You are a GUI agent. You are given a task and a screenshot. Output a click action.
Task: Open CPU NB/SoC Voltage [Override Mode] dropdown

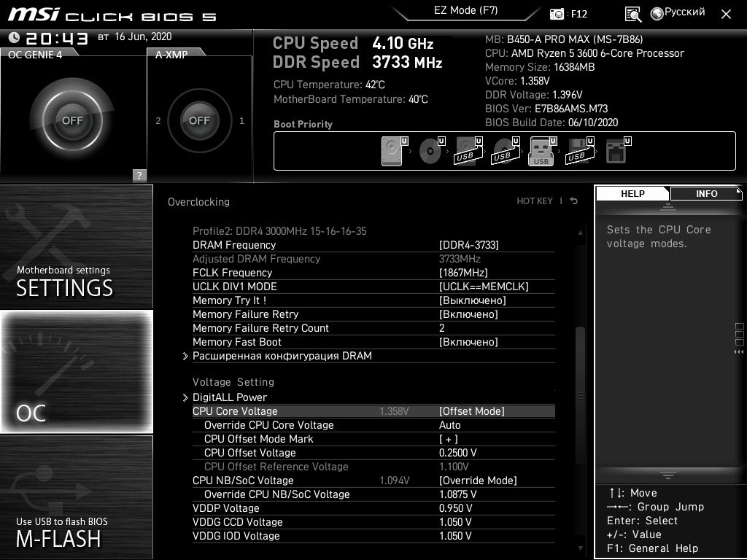(x=373, y=480)
